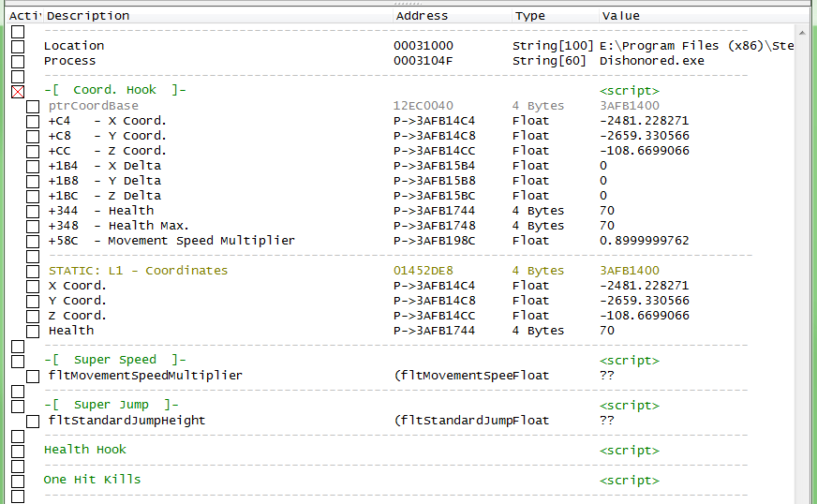The height and width of the screenshot is (504, 817).
Task: Toggle checkbox for STATIC: L1 - Coordinates
Action: tap(33, 272)
